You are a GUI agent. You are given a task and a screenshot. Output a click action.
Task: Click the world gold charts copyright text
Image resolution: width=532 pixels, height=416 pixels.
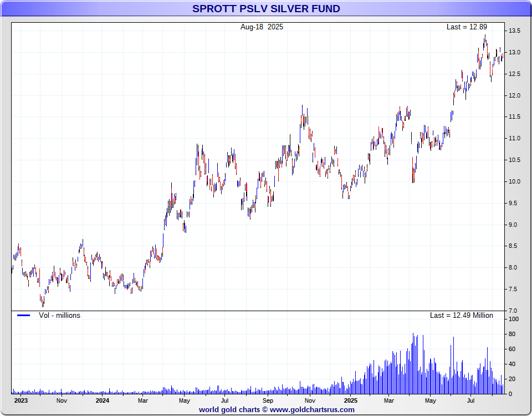tap(277, 410)
